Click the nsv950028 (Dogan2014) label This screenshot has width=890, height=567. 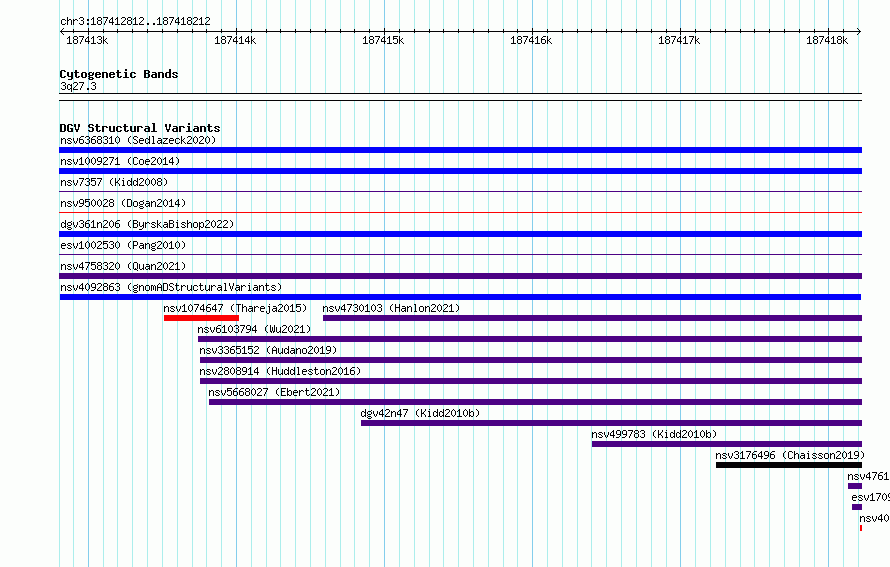coord(123,203)
